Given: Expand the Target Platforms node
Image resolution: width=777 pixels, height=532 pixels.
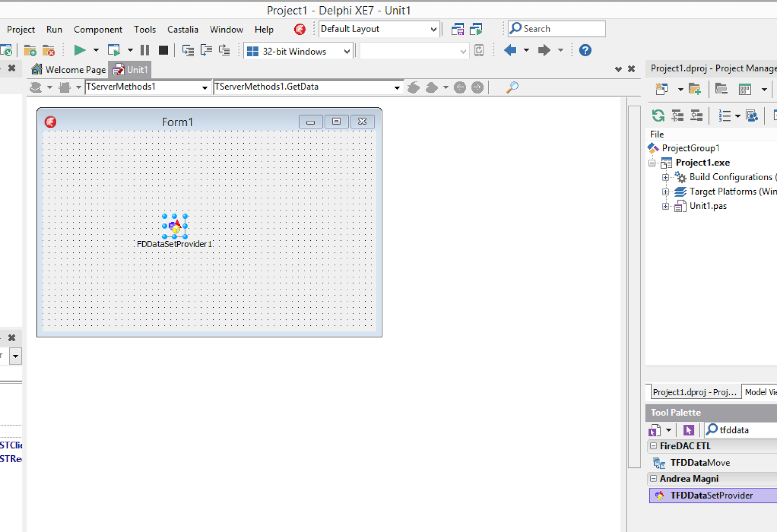Looking at the screenshot, I should (665, 192).
